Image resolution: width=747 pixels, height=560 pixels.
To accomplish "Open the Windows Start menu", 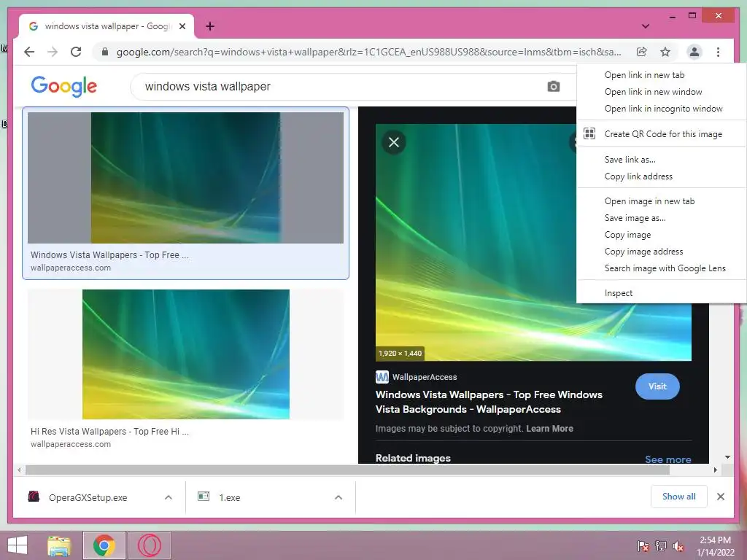I will pos(18,545).
